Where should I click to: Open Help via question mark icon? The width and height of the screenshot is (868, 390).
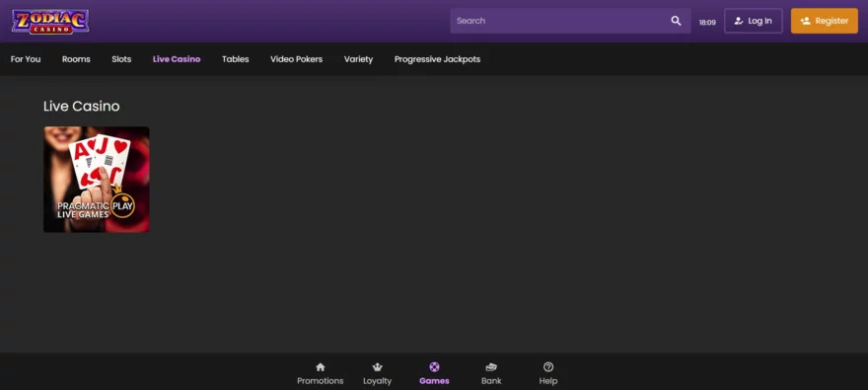(548, 366)
